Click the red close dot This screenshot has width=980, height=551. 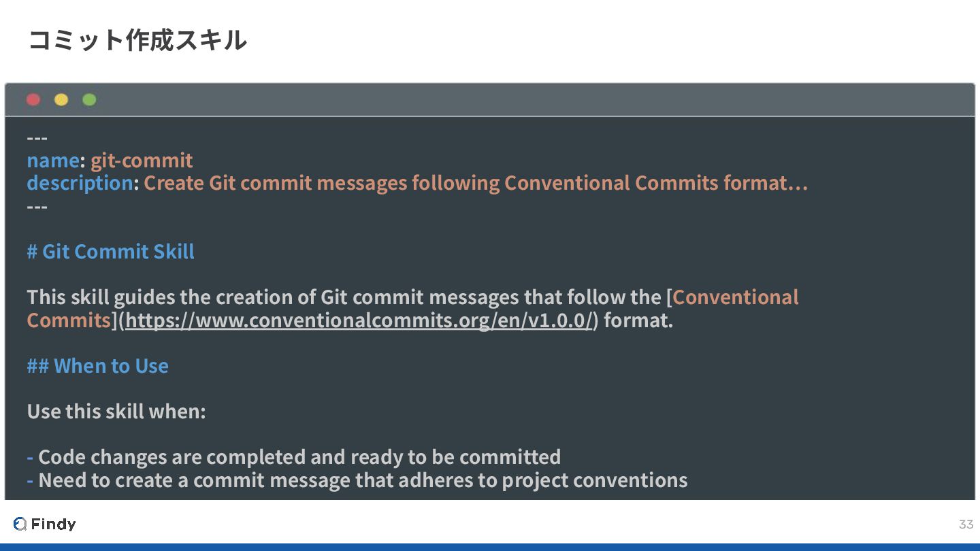click(33, 100)
